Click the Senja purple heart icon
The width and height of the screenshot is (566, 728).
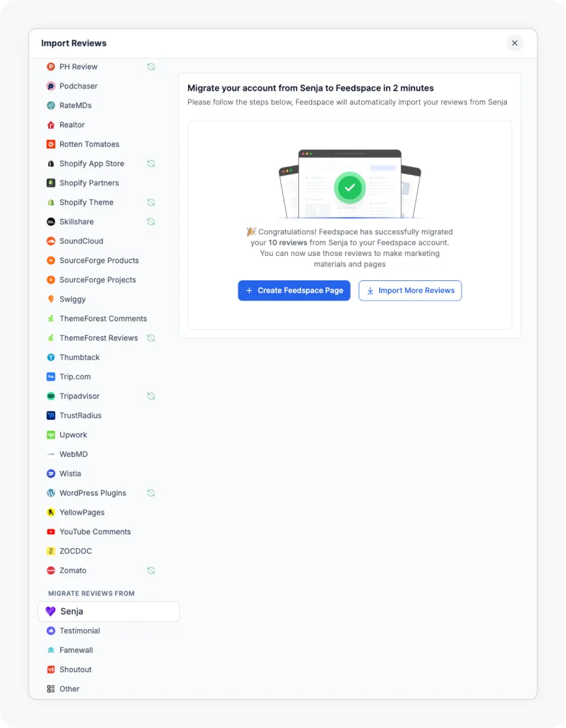49,611
